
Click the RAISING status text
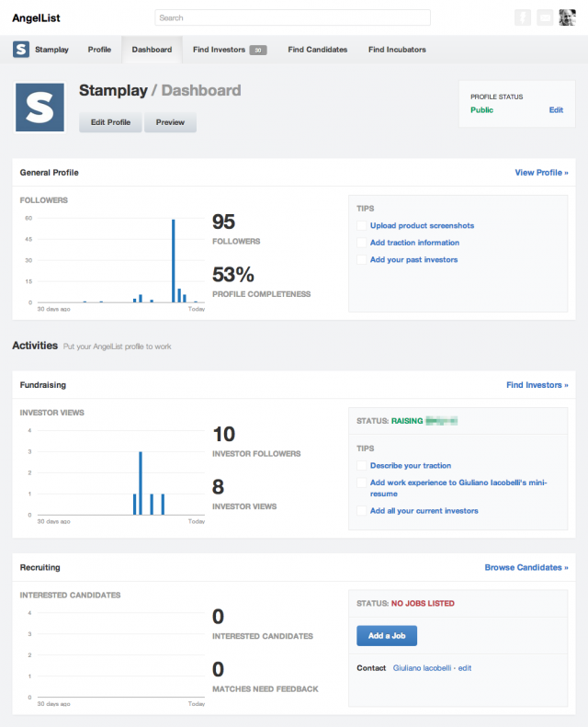point(407,421)
